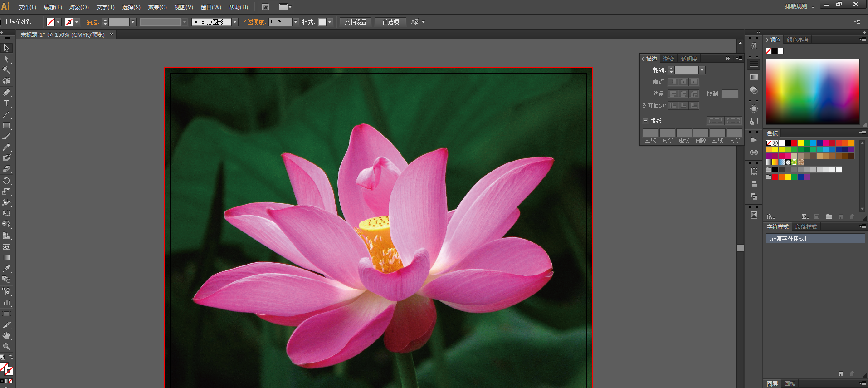This screenshot has height=388, width=868.
Task: Click the 不透明度 link label
Action: coord(253,22)
